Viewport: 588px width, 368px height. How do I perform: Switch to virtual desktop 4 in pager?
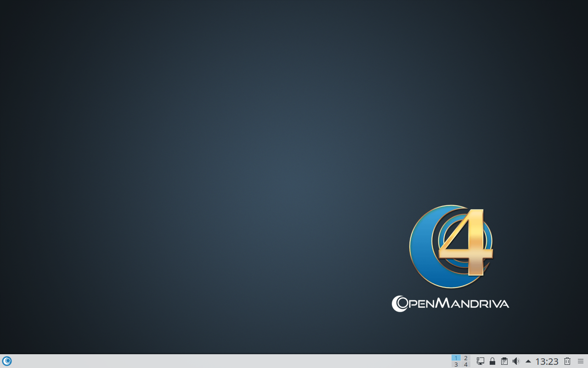point(466,364)
